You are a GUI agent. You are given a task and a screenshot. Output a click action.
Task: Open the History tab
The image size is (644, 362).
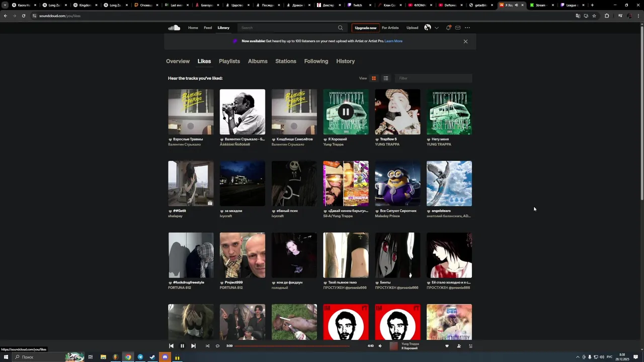(x=346, y=61)
